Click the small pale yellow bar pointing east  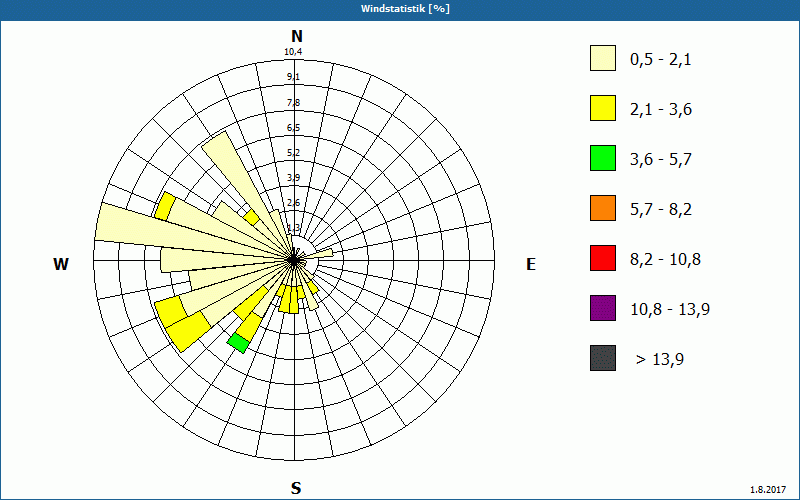tap(319, 254)
